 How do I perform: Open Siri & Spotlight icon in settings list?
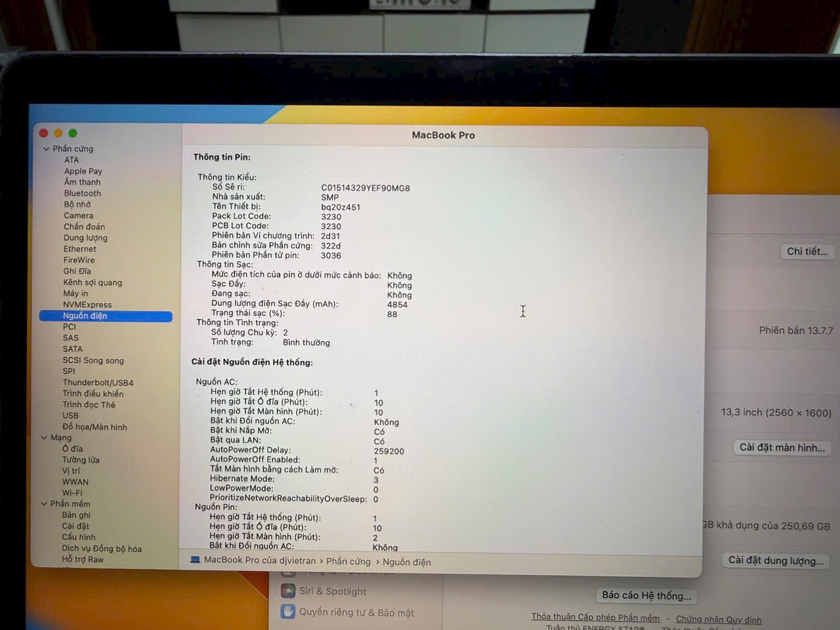pyautogui.click(x=288, y=591)
